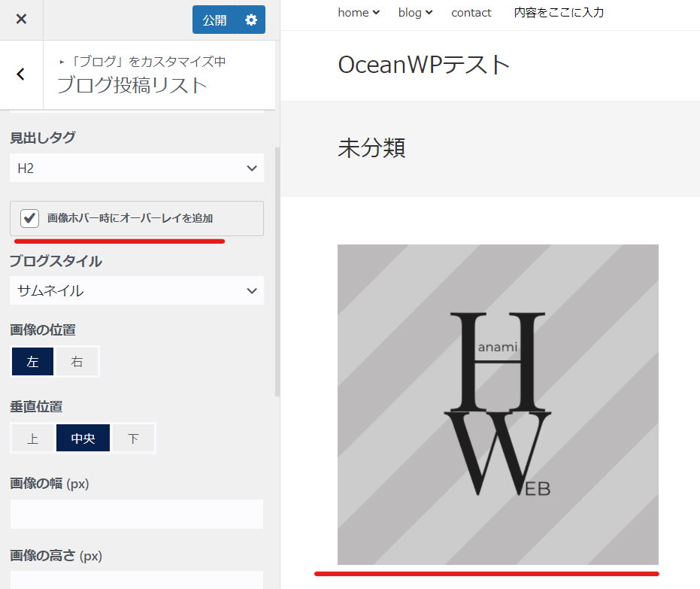Click the 公開 publish button

pos(215,20)
